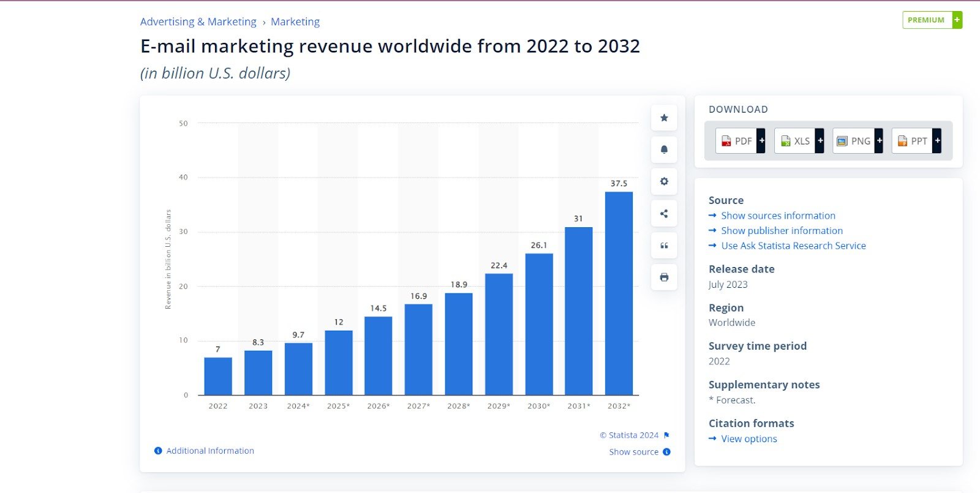Click the '37.5' value label
Screen dimensions: 980x493
click(x=619, y=184)
